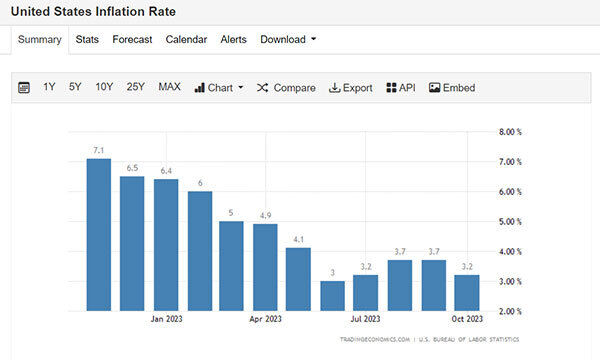Open the Download dropdown menu

pyautogui.click(x=288, y=39)
